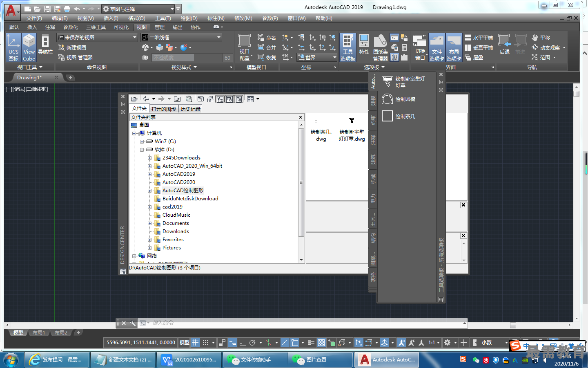Open the 文件(F) menu
This screenshot has height=368, width=588.
[34, 18]
